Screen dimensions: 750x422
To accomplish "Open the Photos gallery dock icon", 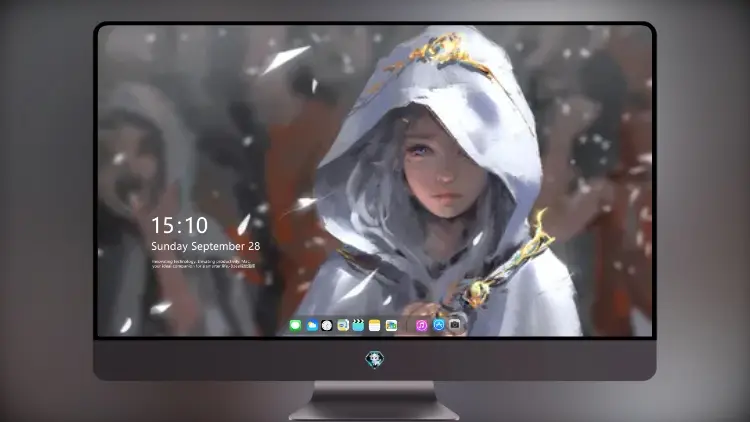I will [x=391, y=325].
